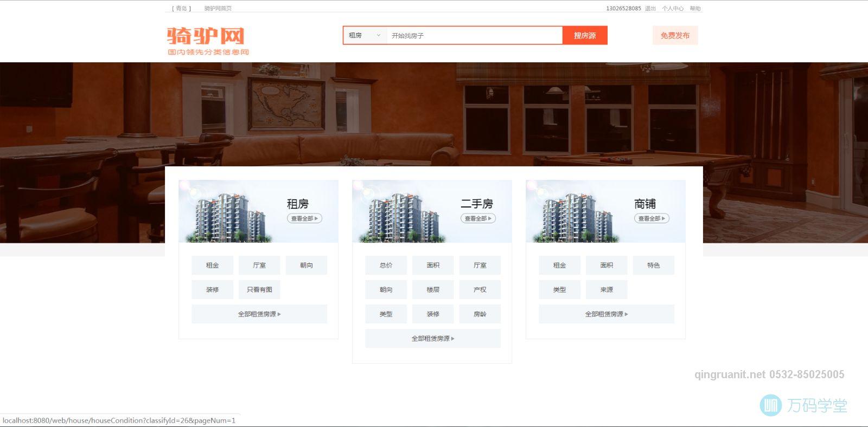Select 楼层 filter in 二手房 card
Screen dimensions: 868x427
[x=433, y=289]
